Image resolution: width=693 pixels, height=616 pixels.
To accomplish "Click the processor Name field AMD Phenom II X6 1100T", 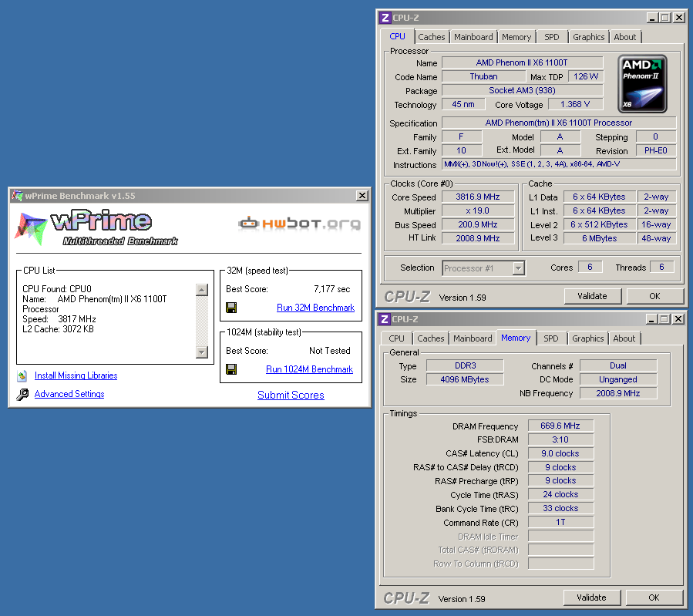I will pyautogui.click(x=522, y=62).
